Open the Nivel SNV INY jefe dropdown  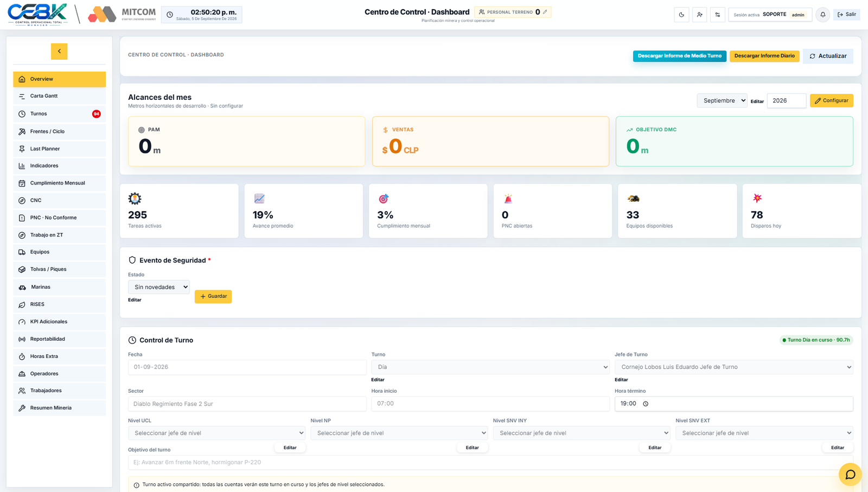[582, 433]
